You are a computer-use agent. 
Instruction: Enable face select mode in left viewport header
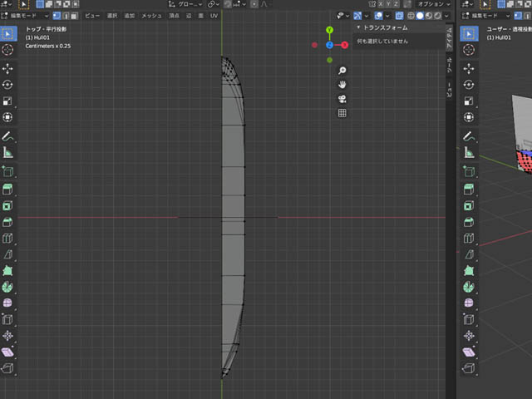pos(74,16)
